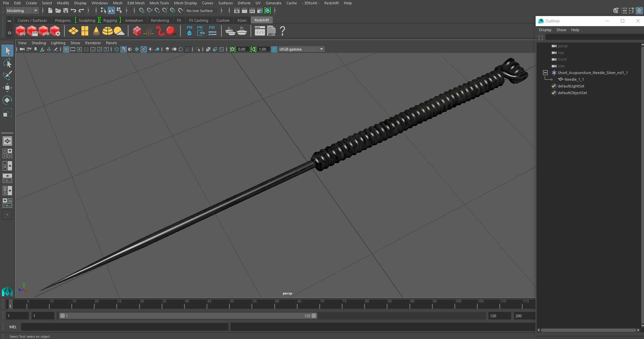This screenshot has height=339, width=644.
Task: Undo last action arrow icon
Action: click(73, 11)
